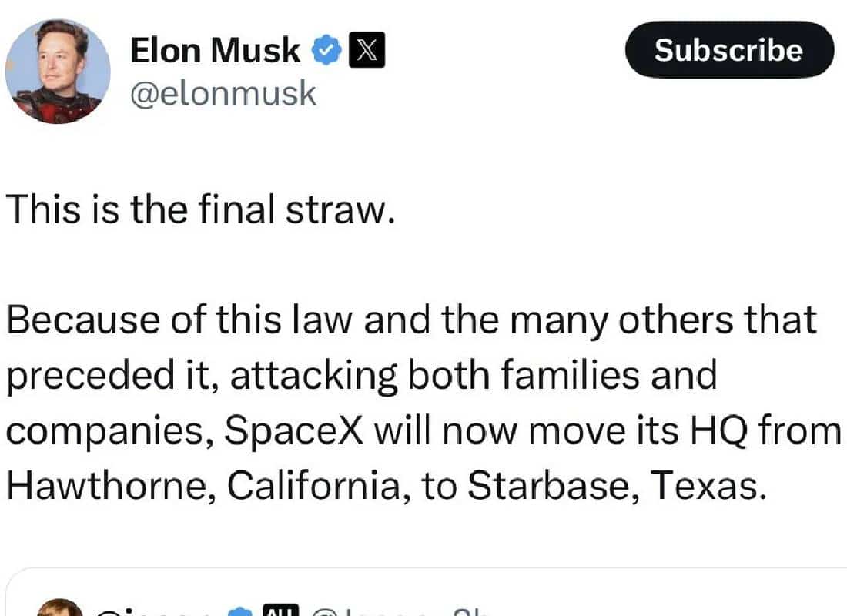Select the 'This is the final straw.' text

(200, 209)
